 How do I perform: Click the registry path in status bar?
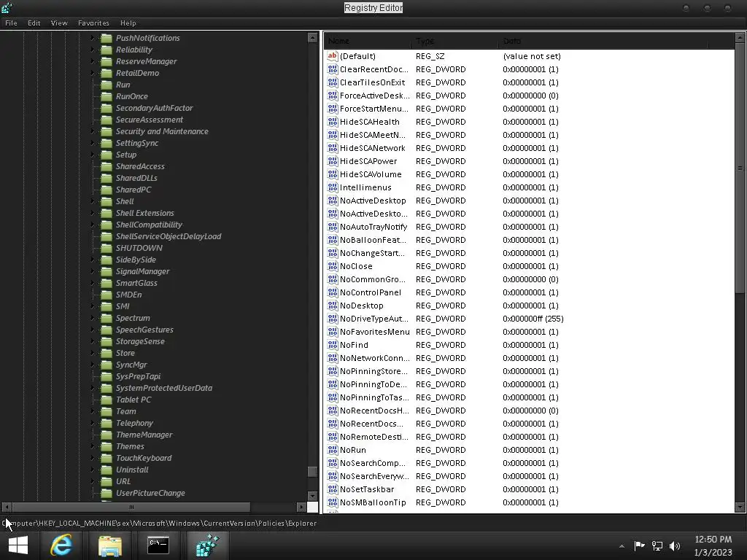pyautogui.click(x=159, y=523)
